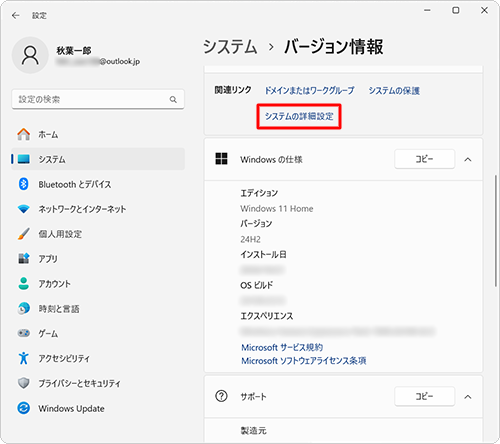Click the OS ビルド label
Screen dimensions: 500x444
(x=256, y=285)
